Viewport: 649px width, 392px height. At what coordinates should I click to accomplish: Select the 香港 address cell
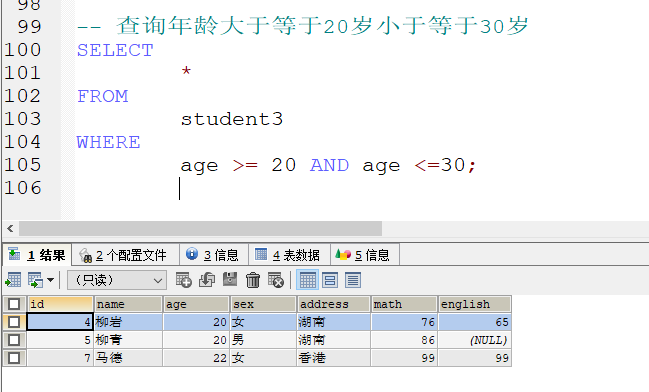(x=333, y=358)
